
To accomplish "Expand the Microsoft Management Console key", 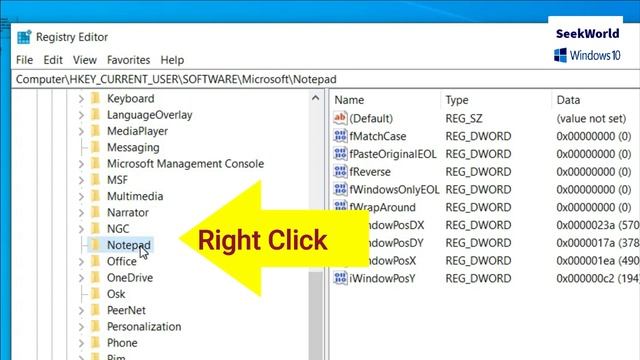I will pos(81,164).
